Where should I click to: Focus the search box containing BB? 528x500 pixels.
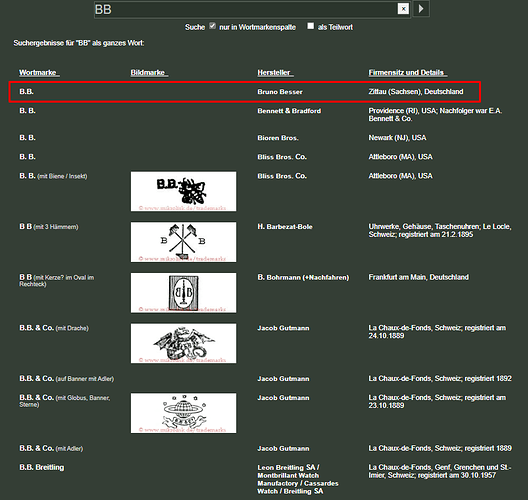click(x=246, y=9)
